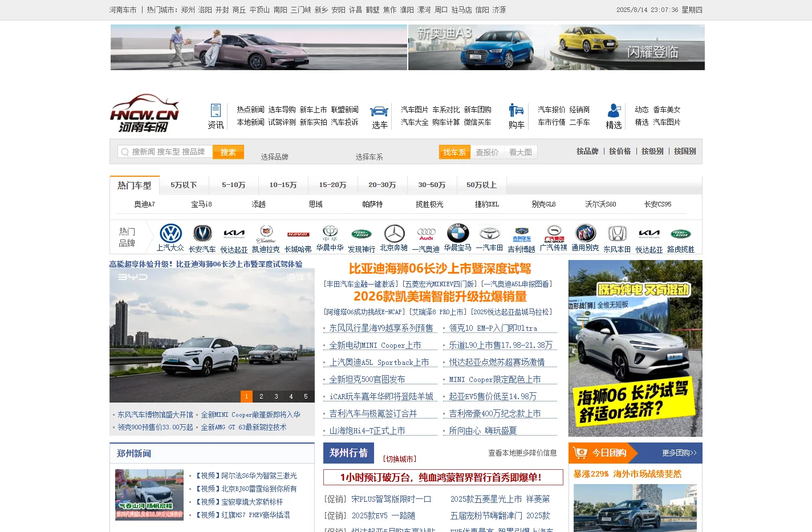The image size is (812, 532).
Task: Filter cars 按价格 by price
Action: pos(620,152)
